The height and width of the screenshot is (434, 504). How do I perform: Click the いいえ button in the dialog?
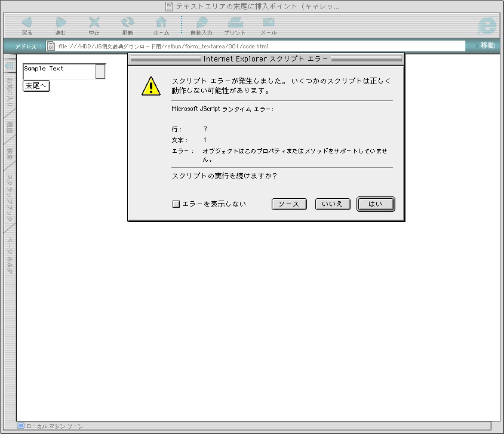(x=333, y=204)
